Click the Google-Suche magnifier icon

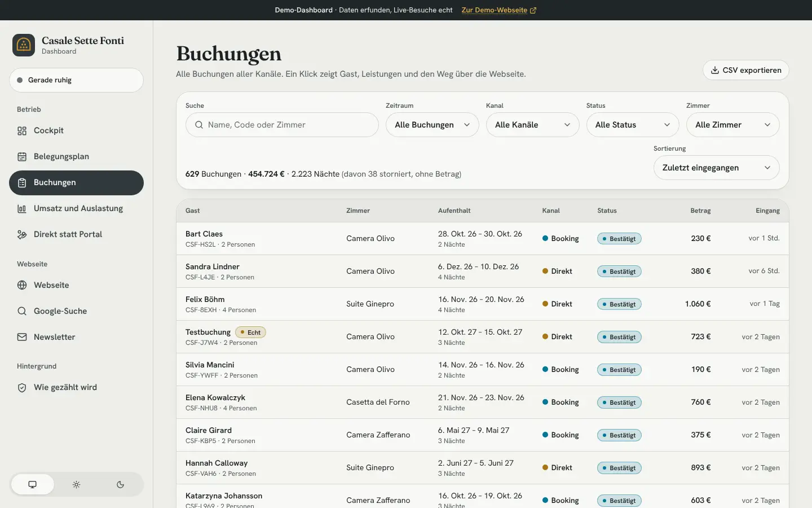(22, 312)
